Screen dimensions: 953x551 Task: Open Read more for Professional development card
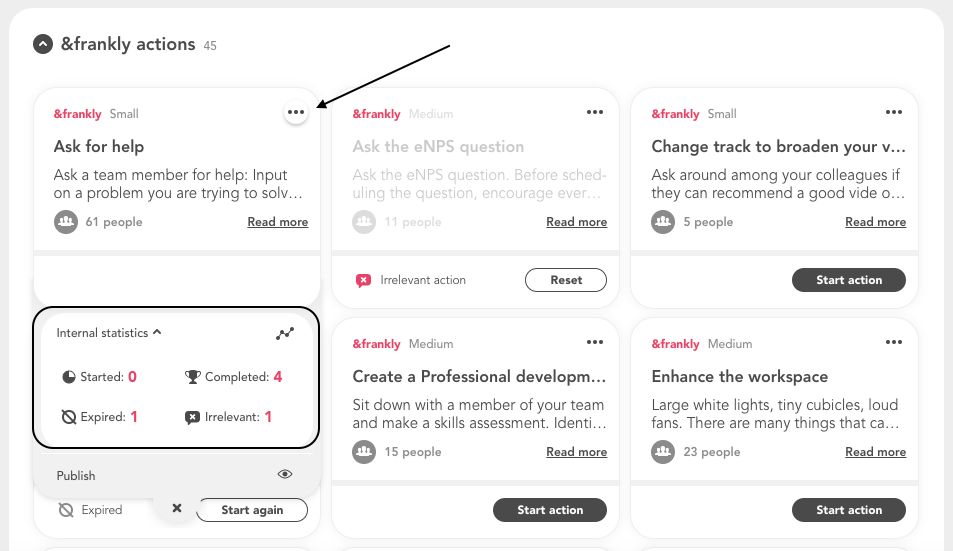point(577,452)
